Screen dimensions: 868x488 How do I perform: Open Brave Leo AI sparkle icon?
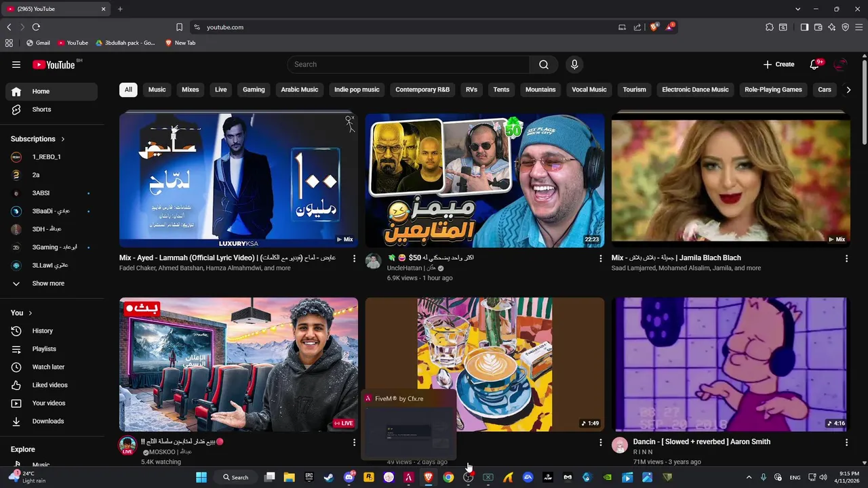832,27
